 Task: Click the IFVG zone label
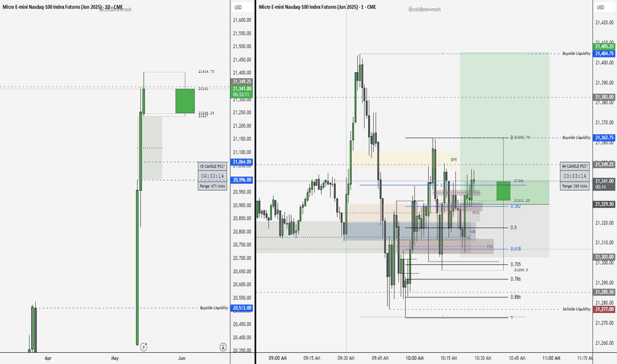[x=476, y=212]
